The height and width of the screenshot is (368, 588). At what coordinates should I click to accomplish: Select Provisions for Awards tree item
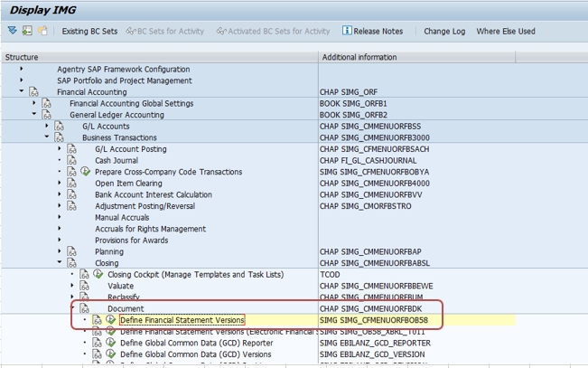[131, 240]
